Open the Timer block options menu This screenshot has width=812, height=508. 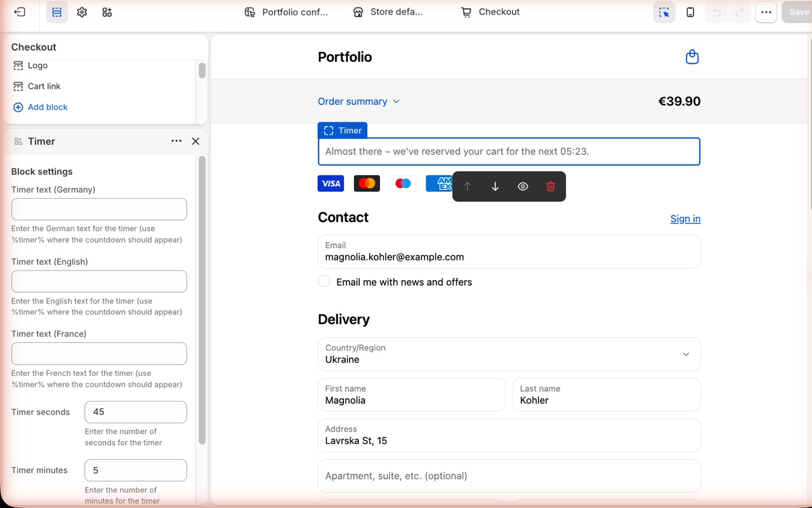(x=176, y=141)
